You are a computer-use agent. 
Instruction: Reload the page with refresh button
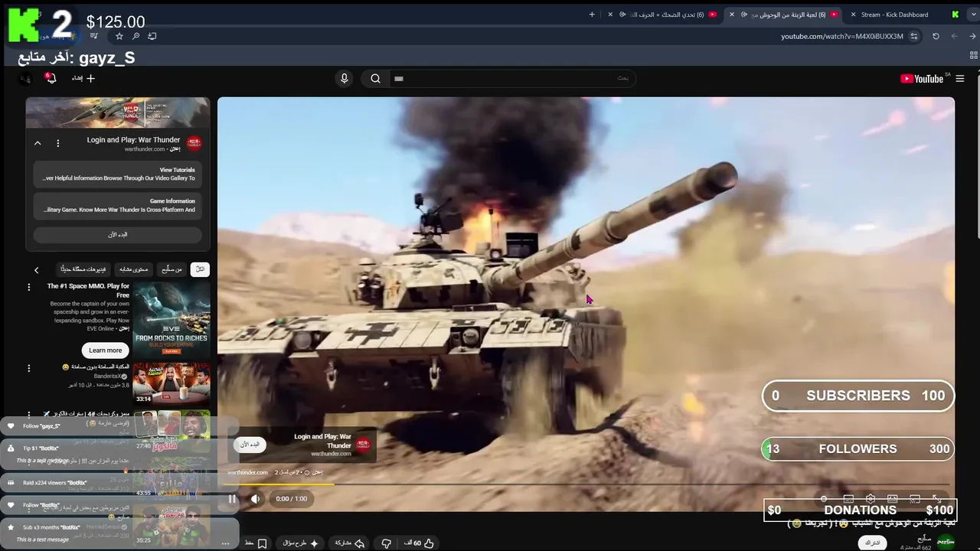[x=936, y=36]
